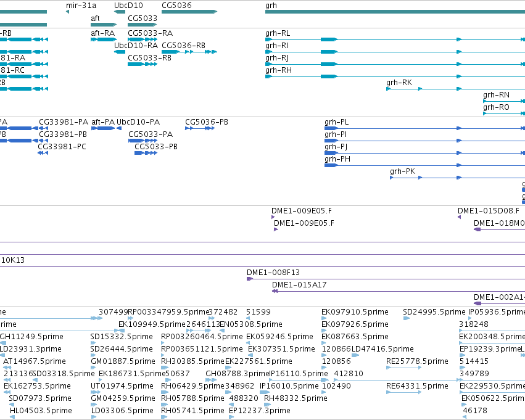Select transcript CG5033-RA

click(x=151, y=33)
